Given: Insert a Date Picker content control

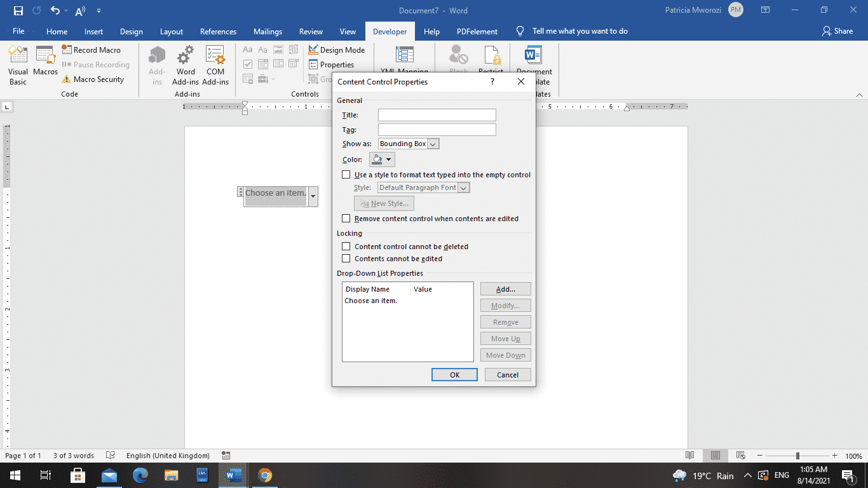Looking at the screenshot, I should pos(294,64).
